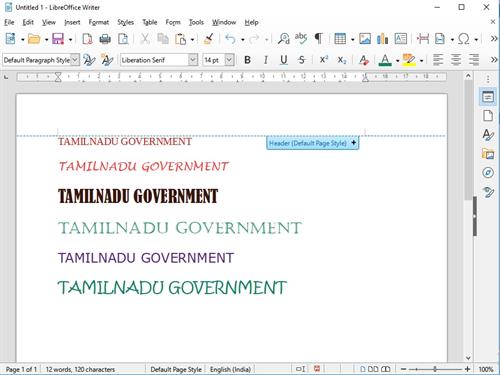Click English (India) language in status bar
The height and width of the screenshot is (375, 500).
230,369
